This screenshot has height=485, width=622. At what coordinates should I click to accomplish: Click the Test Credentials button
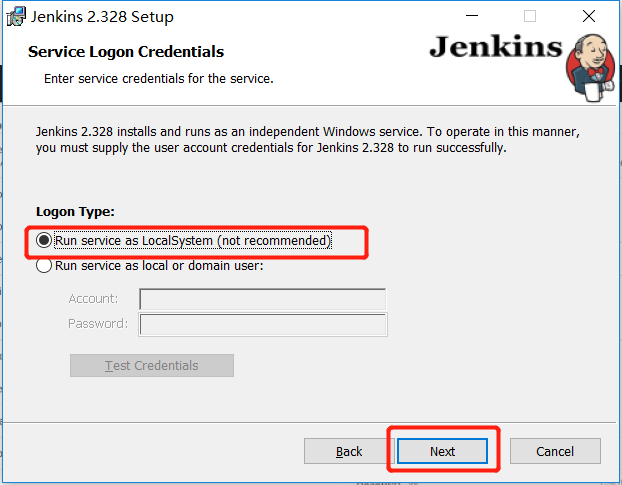click(x=152, y=365)
